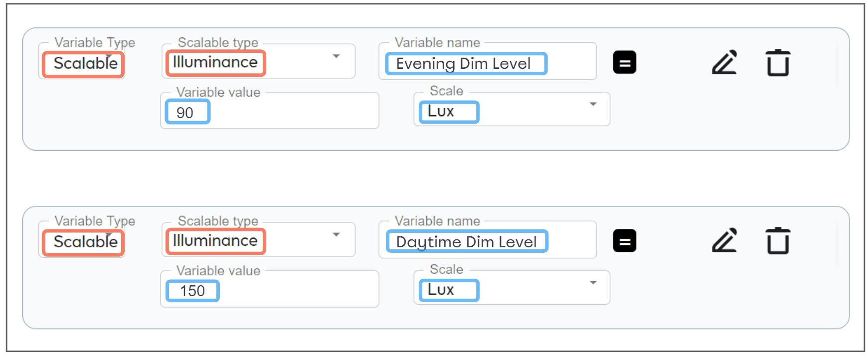Viewport: 868px width, 356px height.
Task: Delete the Evening Dim Level variable via trash icon
Action: click(x=778, y=62)
